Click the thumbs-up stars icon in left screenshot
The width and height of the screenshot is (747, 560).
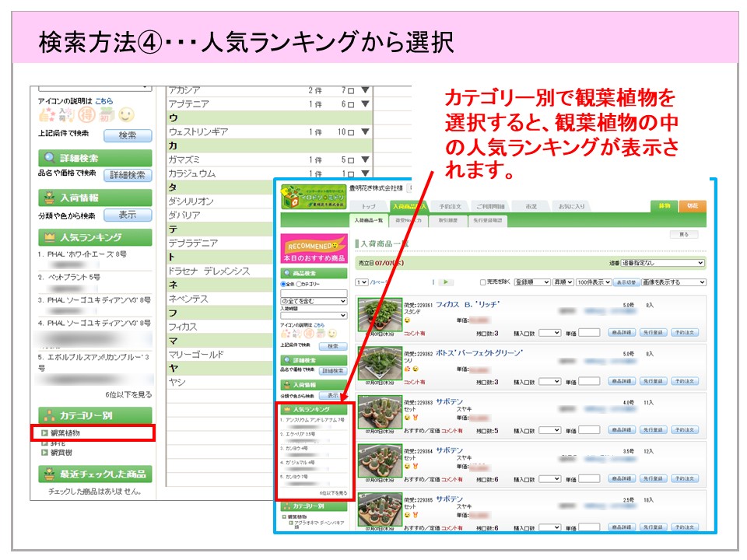pyautogui.click(x=47, y=115)
